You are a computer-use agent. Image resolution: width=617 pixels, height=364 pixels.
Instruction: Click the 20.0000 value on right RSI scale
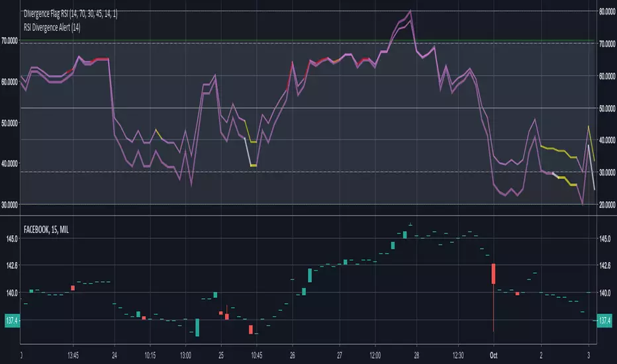[607, 205]
